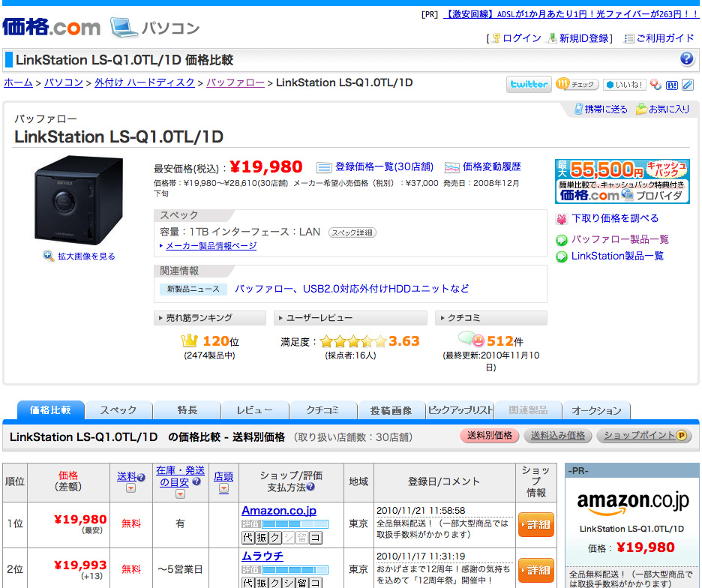Open the Amazon.co.jp shop link
The height and width of the screenshot is (588, 702).
pyautogui.click(x=279, y=511)
